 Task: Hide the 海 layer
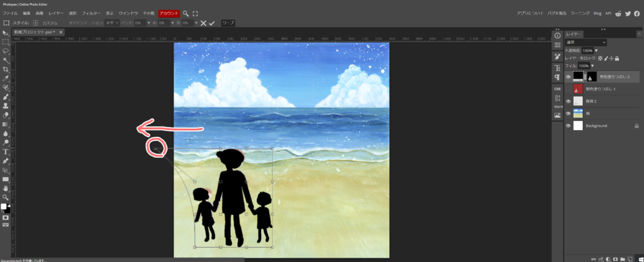569,114
